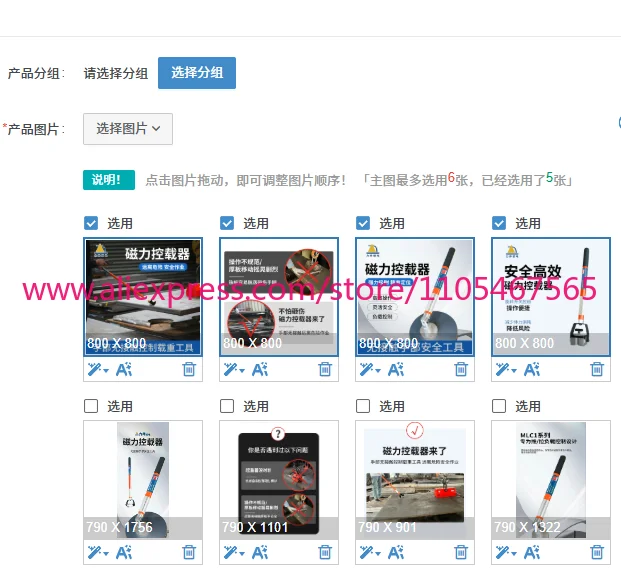Viewport: 621px width, 574px height.
Task: Click AI icon under 790 X 1101 image
Action: click(x=260, y=552)
